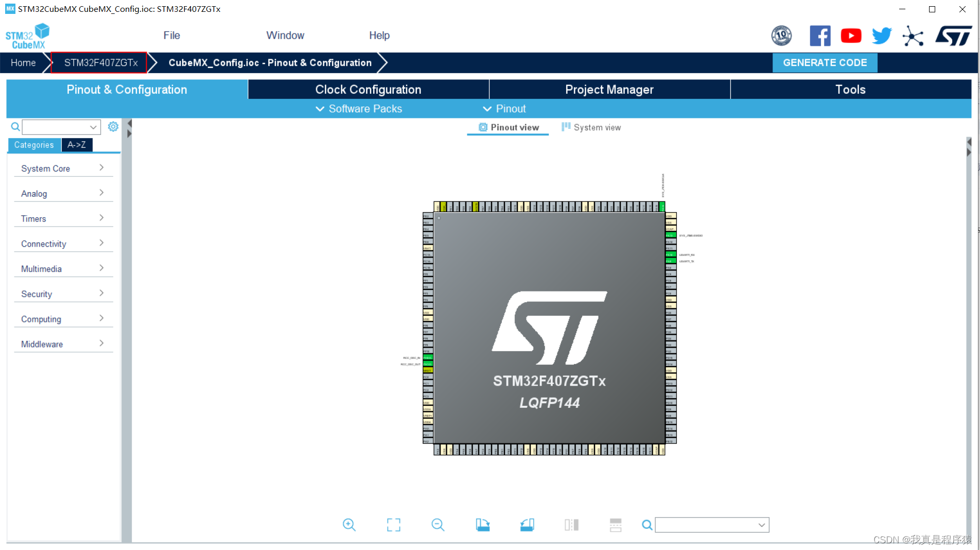The image size is (980, 550).
Task: Switch to Clock Configuration tab
Action: tap(369, 89)
